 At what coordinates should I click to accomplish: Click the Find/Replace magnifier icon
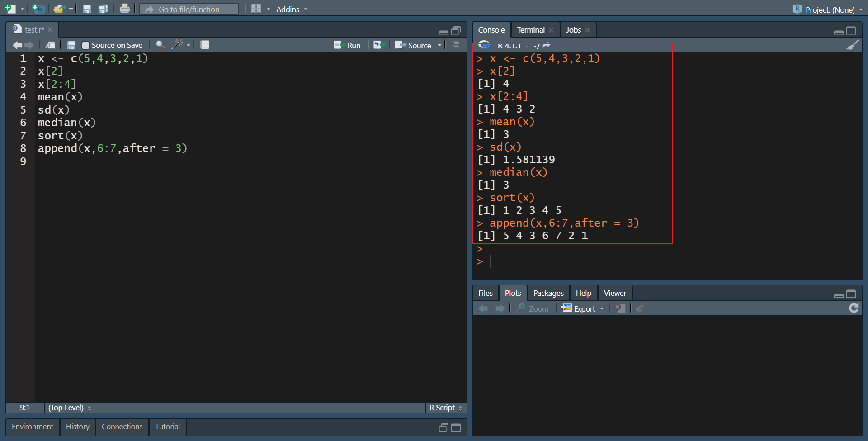[160, 45]
